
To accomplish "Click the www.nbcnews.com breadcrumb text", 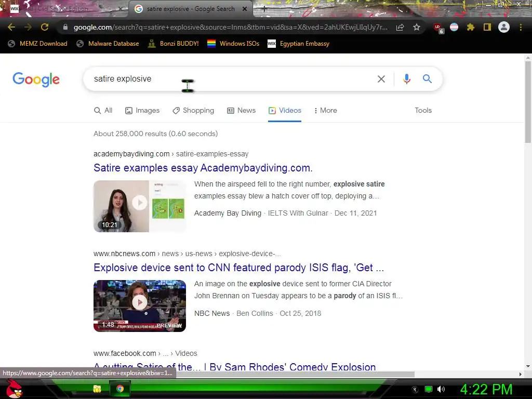I will pos(125,254).
